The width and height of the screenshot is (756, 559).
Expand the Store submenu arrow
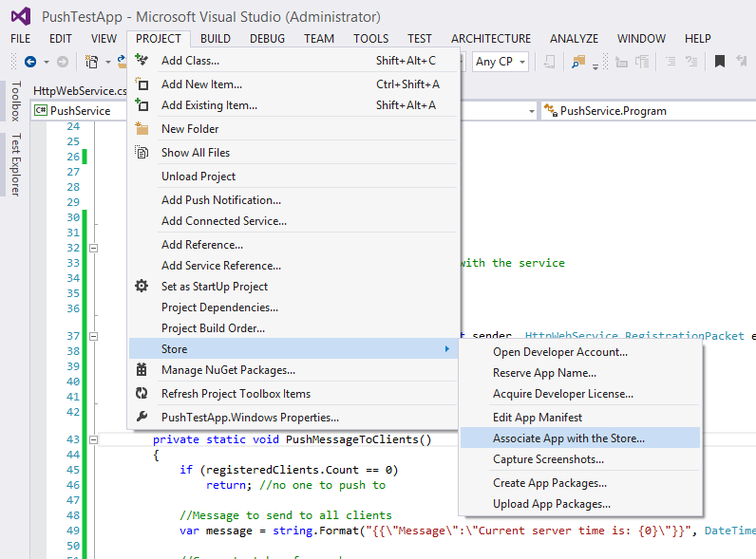pyautogui.click(x=447, y=349)
